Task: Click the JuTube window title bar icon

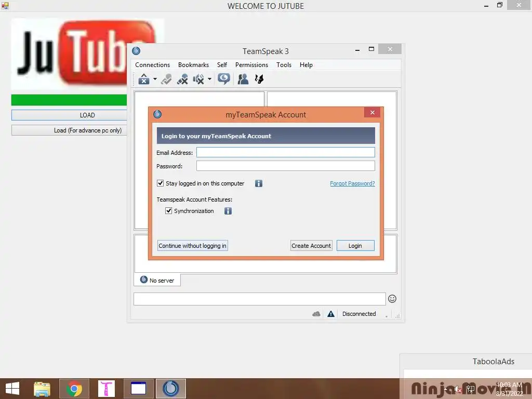Action: (x=5, y=5)
